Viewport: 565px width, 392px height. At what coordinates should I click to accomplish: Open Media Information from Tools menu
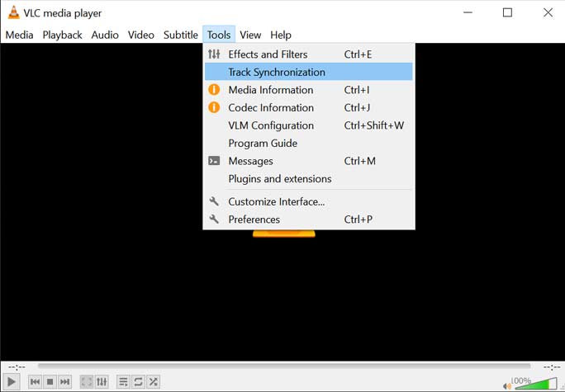click(x=270, y=90)
